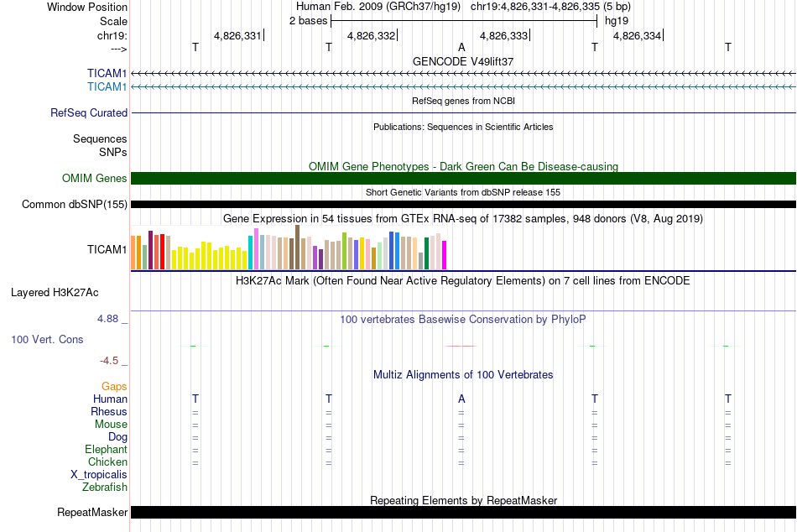Click the Zebrafish species label

[105, 487]
